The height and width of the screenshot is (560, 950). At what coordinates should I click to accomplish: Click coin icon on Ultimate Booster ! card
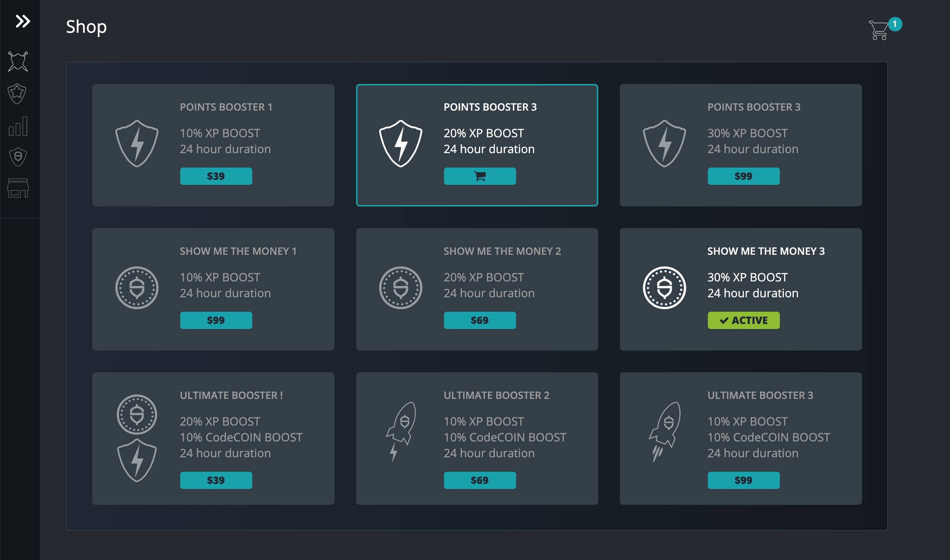coord(137,414)
